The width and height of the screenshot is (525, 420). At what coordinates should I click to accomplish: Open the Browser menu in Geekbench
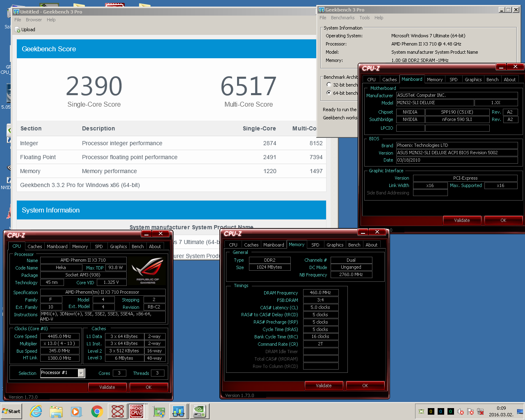pos(34,20)
